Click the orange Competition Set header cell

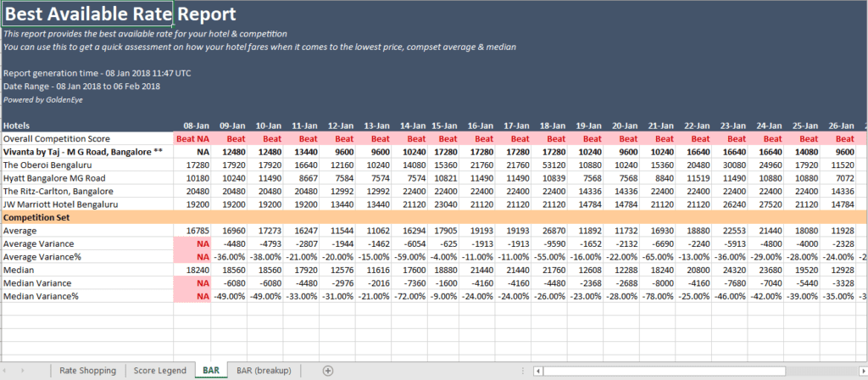click(85, 217)
